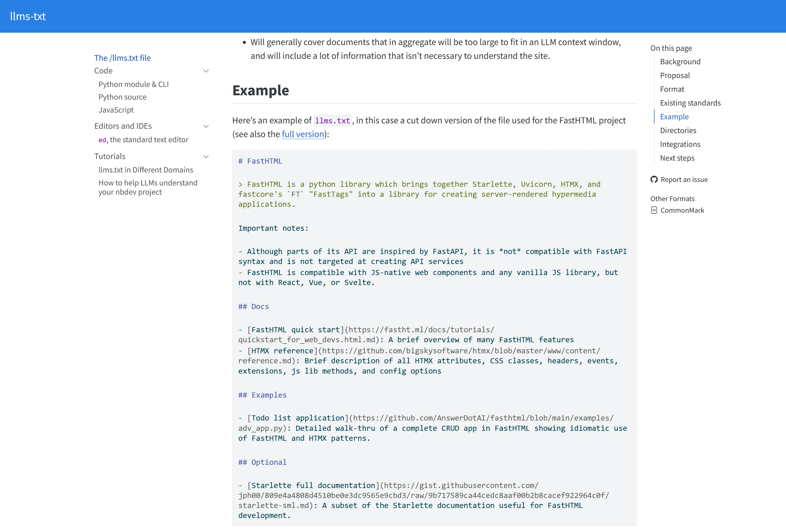786x532 pixels.
Task: Collapse the Editors and IDEs section chevron
Action: (206, 126)
